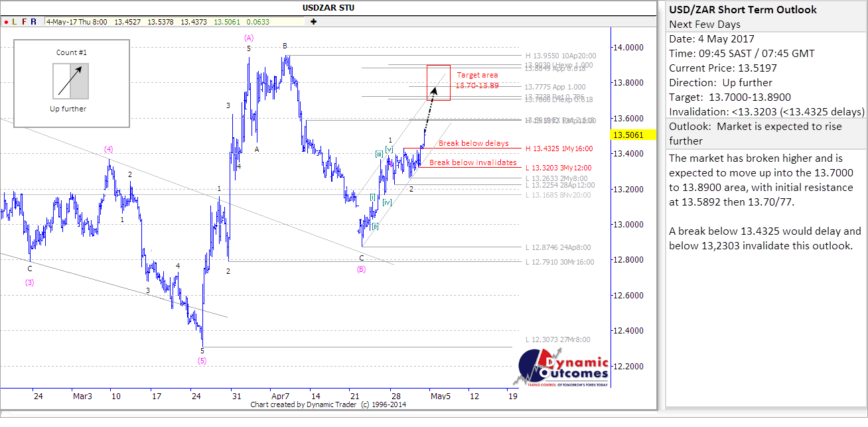868x427 pixels.
Task: Click the 13.7775 App 1.000 projection label
Action: (x=555, y=87)
